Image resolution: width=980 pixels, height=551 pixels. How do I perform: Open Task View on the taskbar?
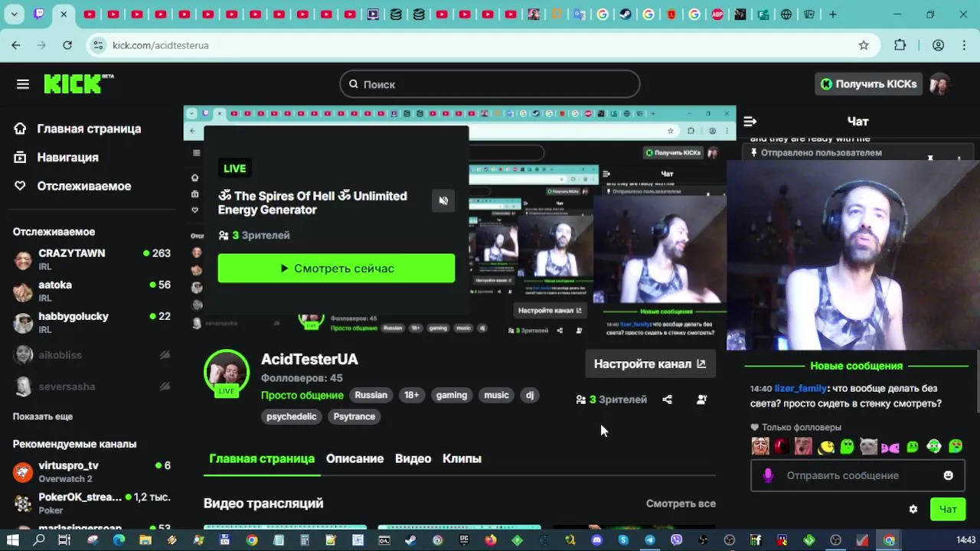64,540
